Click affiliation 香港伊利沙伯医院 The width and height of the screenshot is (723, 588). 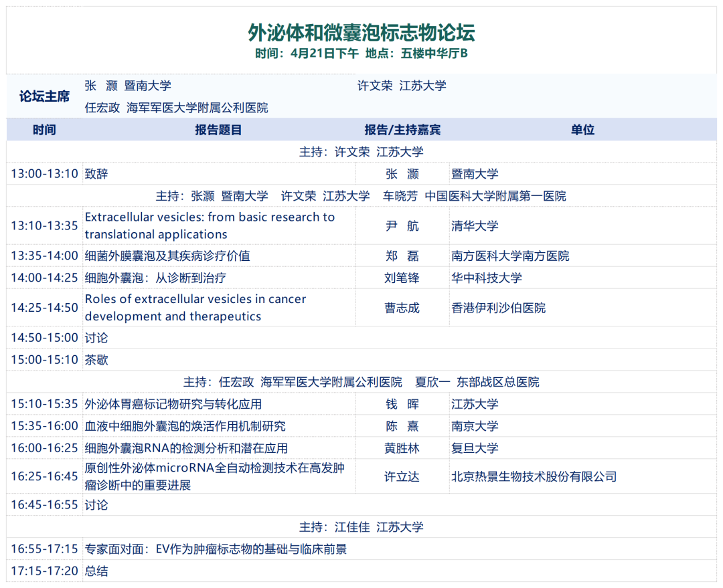[498, 308]
